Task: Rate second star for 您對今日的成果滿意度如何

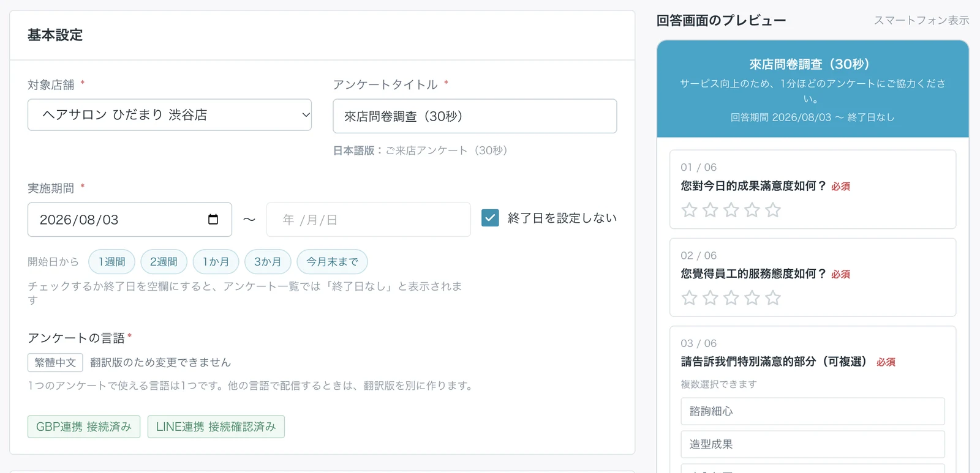Action: (710, 210)
